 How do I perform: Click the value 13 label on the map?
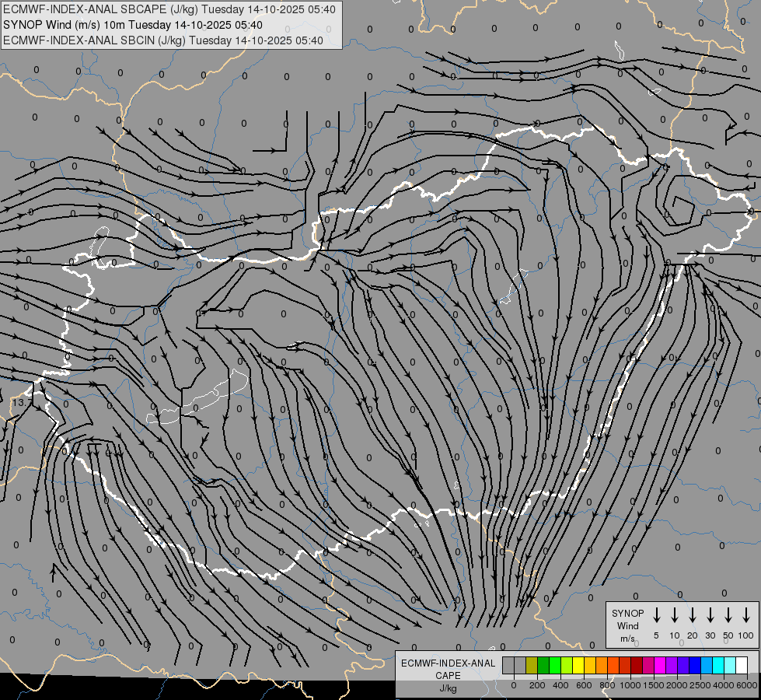pos(19,403)
